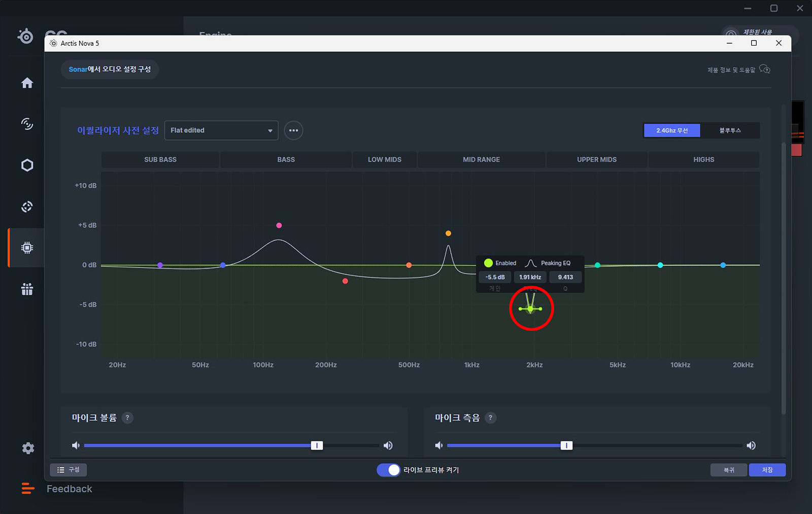Select the active green EQ band node
812x514 pixels.
530,309
